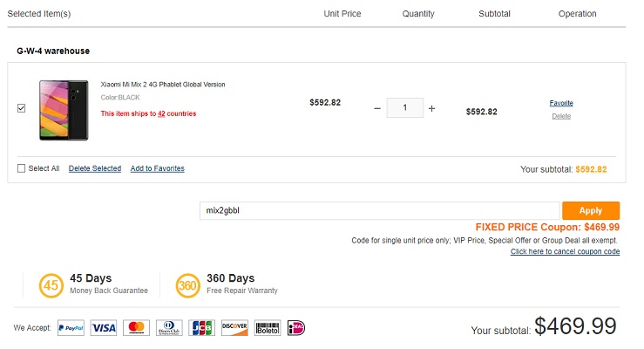Screen dimensions: 644x349
Task: Uncheck the Xiaomi Mi Mix 2 item checkbox
Action: [x=22, y=108]
